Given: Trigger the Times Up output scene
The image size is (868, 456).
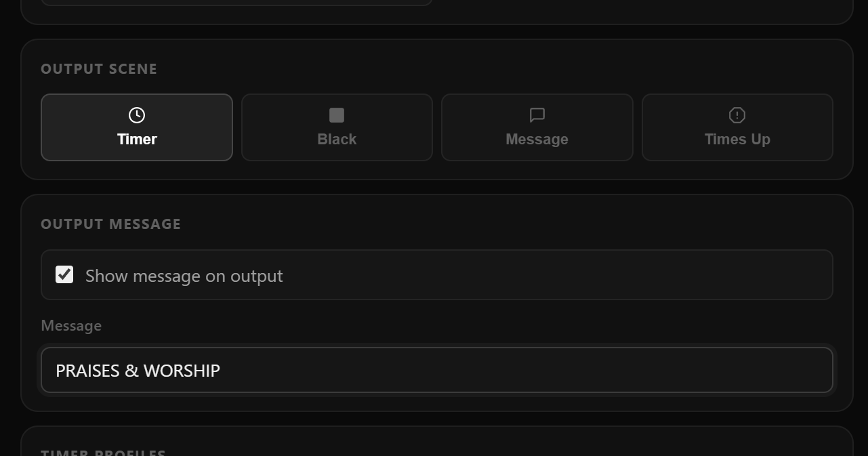Looking at the screenshot, I should 737,127.
